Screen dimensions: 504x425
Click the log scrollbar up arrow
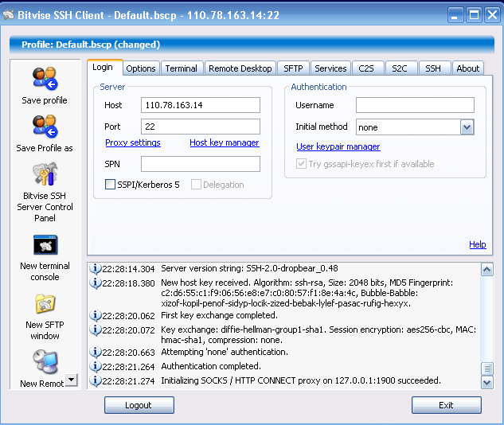click(487, 270)
